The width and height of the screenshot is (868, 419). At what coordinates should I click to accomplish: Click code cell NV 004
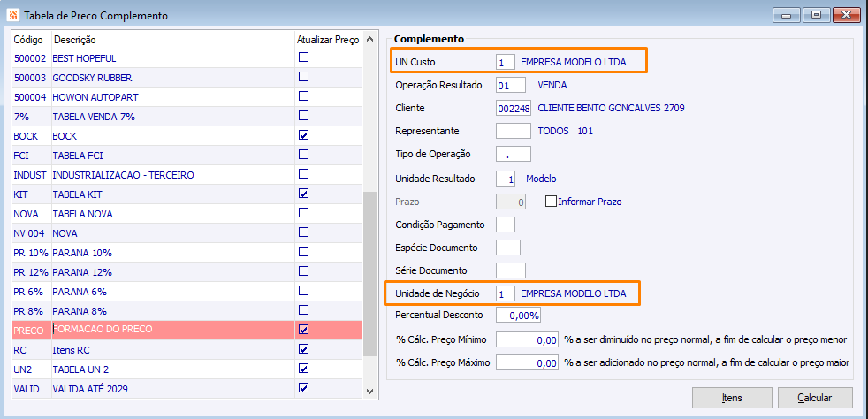32,233
